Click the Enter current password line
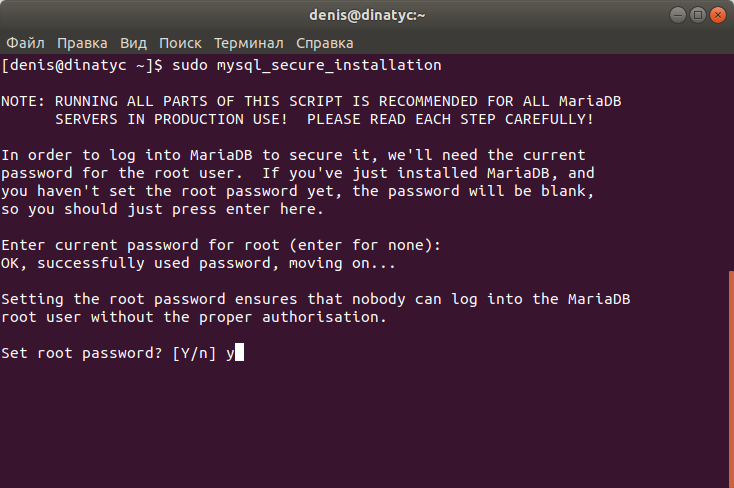 click(221, 245)
